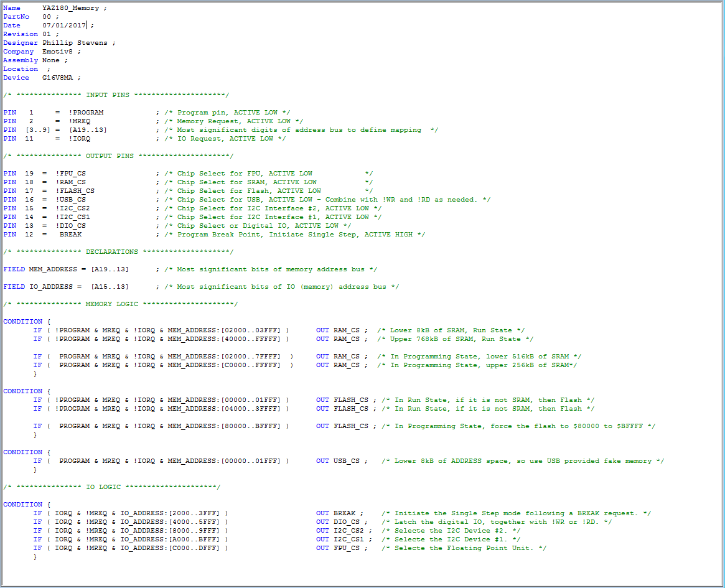Place cursor after date 07/01/2017
This screenshot has width=725, height=588.
[87, 26]
